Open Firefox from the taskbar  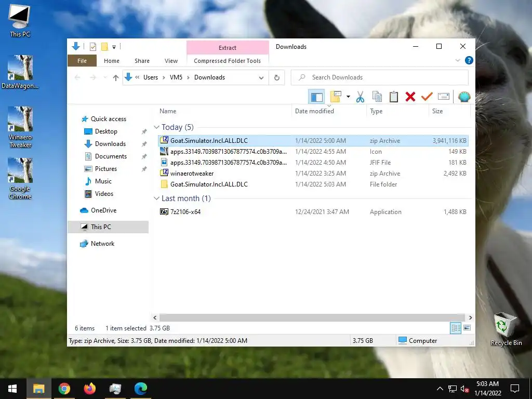click(89, 389)
